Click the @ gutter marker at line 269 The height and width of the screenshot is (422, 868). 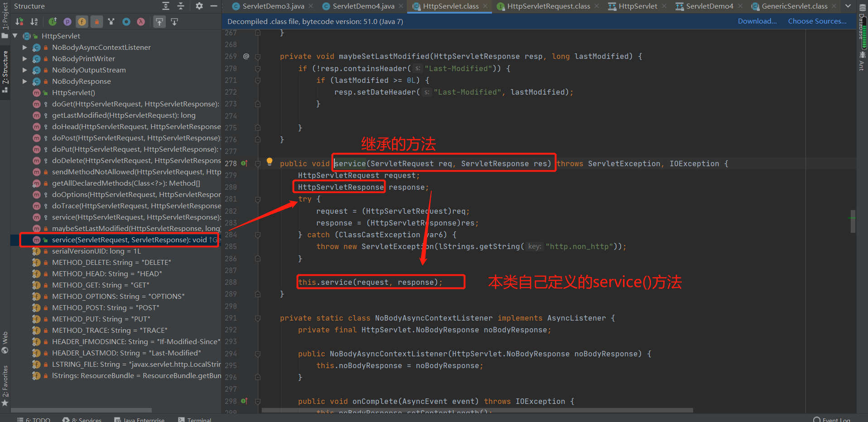click(246, 56)
